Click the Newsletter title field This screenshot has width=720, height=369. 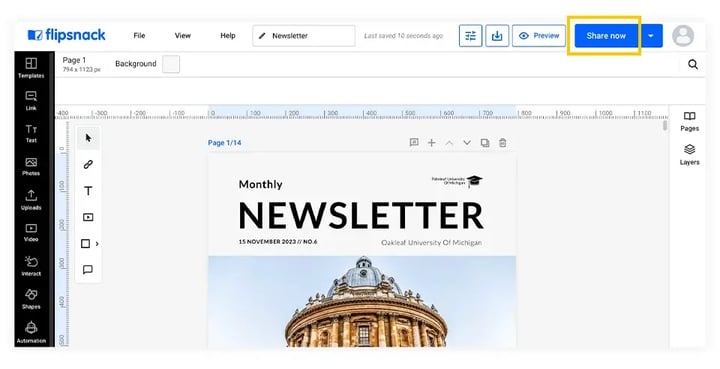click(x=304, y=36)
